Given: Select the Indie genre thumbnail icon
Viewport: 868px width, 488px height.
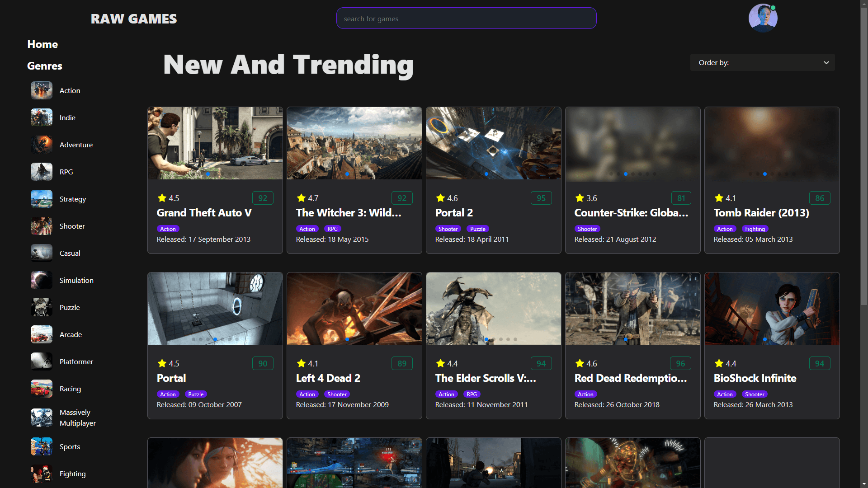Looking at the screenshot, I should [x=41, y=117].
